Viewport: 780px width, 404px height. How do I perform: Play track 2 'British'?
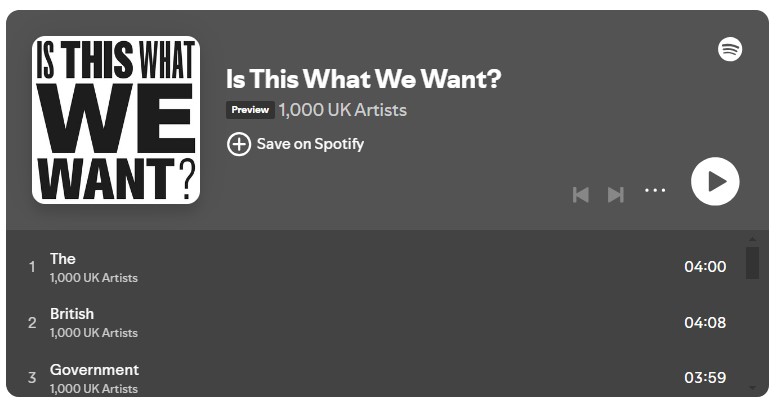click(x=72, y=314)
